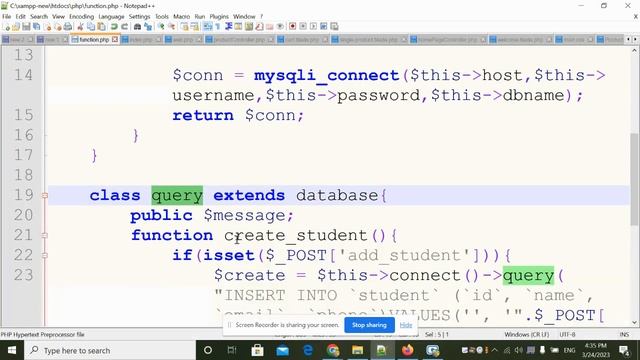Toggle Show All Characters icon
This screenshot has height=360, width=640.
pos(217,27)
